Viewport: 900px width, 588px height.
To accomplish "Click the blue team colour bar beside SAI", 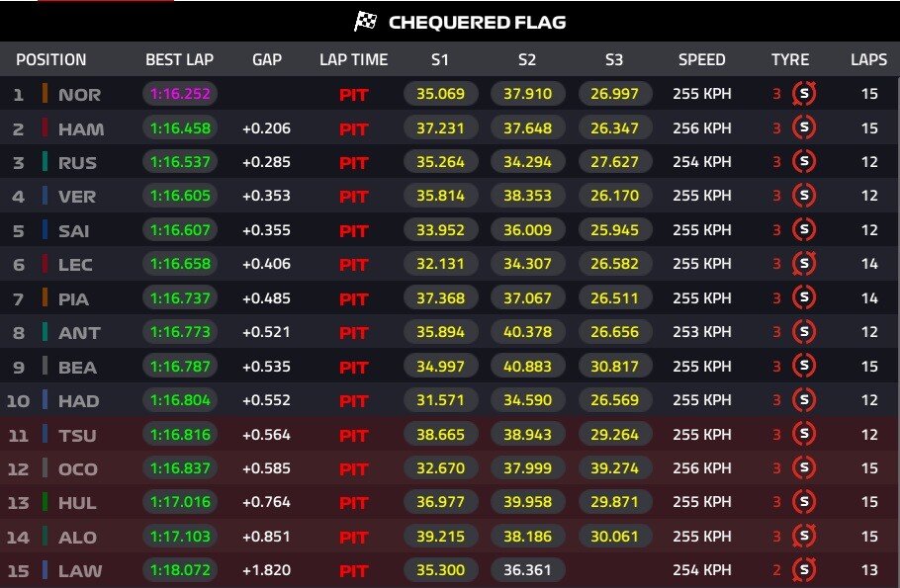I will coord(45,230).
